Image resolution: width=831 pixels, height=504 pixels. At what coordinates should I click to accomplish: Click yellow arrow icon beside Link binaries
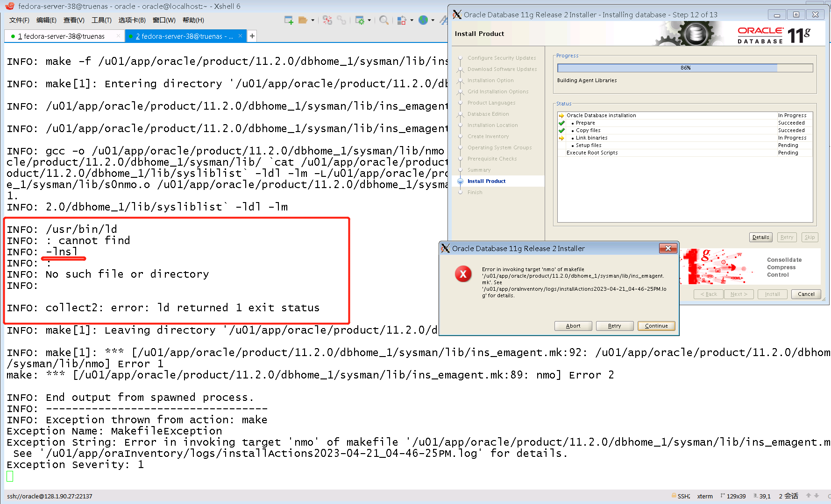tap(561, 138)
